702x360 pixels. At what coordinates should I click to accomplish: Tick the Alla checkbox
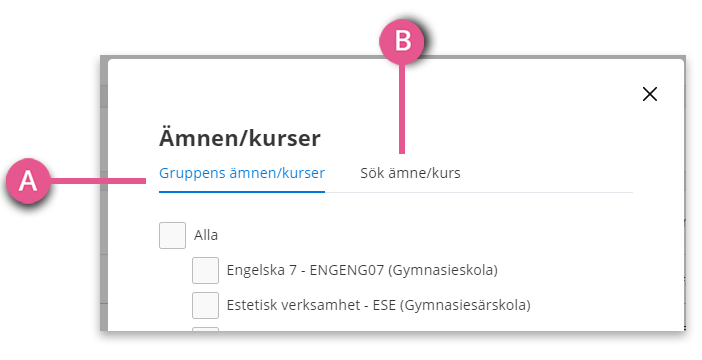click(172, 235)
